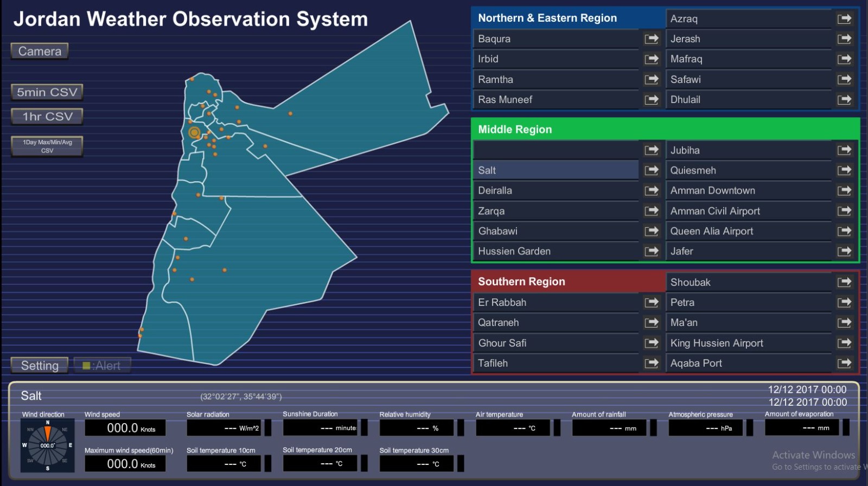Click the 1Day Max/Min/Avg CSV button

coord(47,146)
